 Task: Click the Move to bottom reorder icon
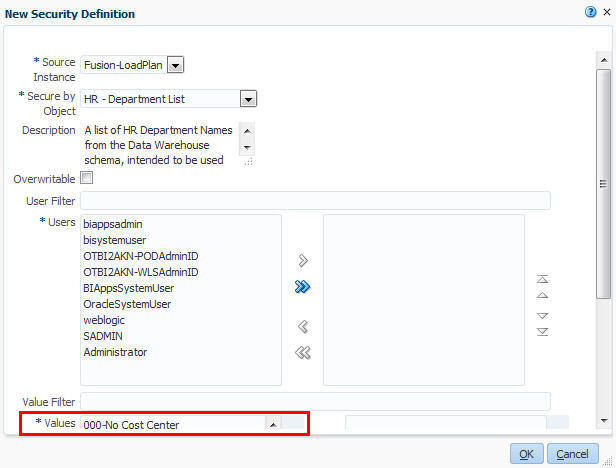pyautogui.click(x=542, y=332)
